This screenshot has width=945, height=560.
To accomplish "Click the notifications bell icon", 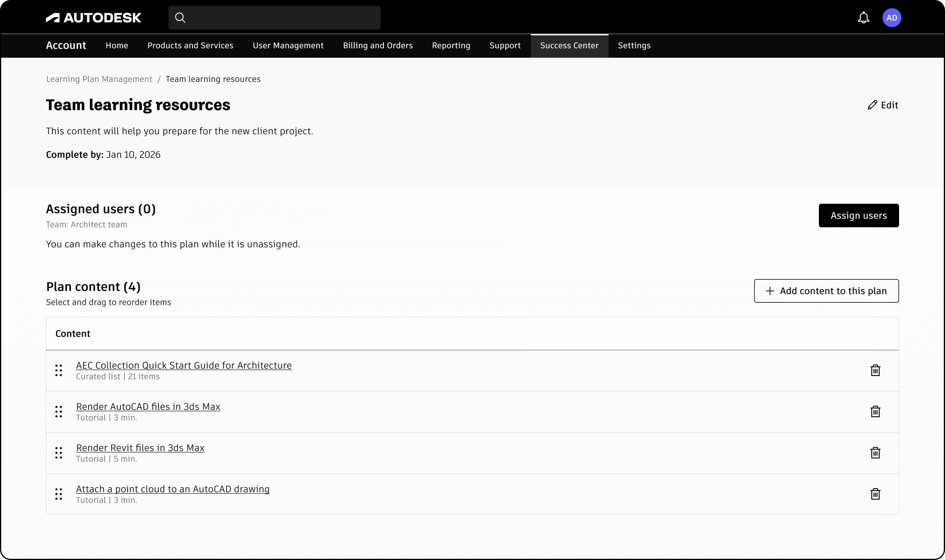I will pos(863,18).
